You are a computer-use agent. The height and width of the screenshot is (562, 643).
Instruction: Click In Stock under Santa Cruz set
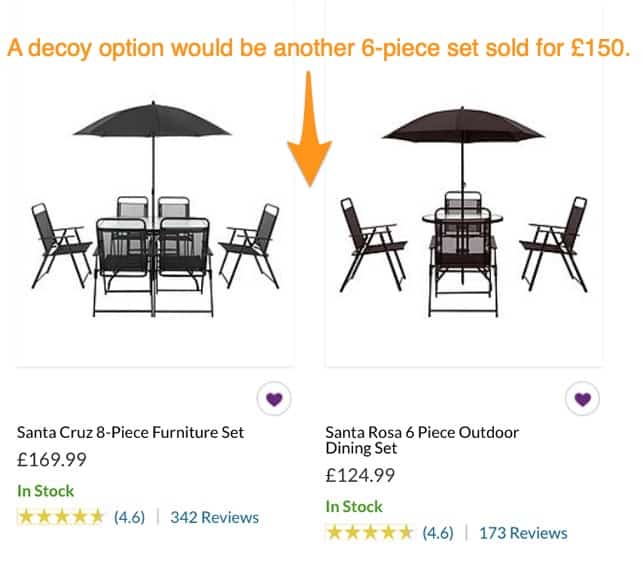(45, 491)
